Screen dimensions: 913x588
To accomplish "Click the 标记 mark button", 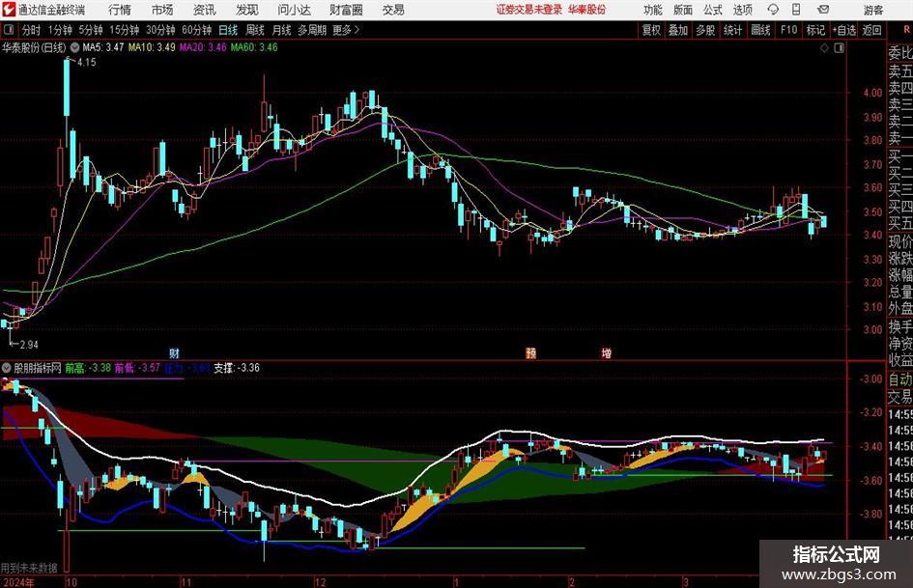I will coord(815,30).
